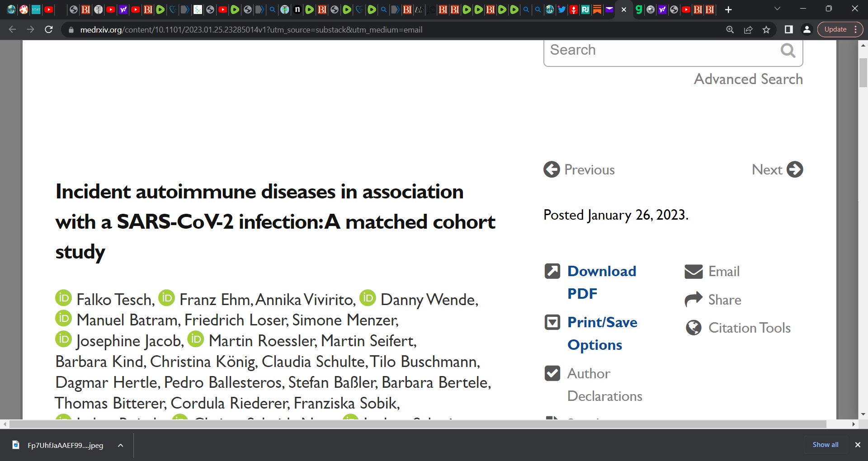Switch to the teal PJ tab
The height and width of the screenshot is (461, 868).
coord(585,9)
